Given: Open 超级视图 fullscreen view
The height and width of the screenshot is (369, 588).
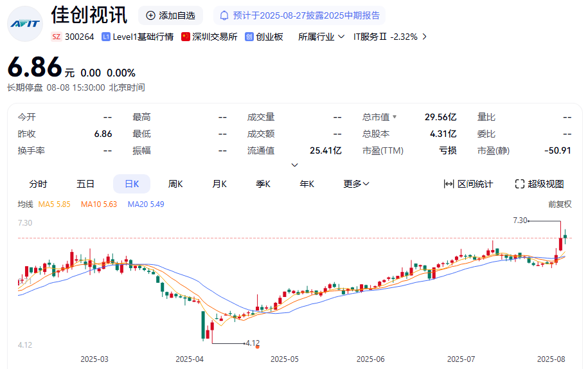Looking at the screenshot, I should click(539, 184).
